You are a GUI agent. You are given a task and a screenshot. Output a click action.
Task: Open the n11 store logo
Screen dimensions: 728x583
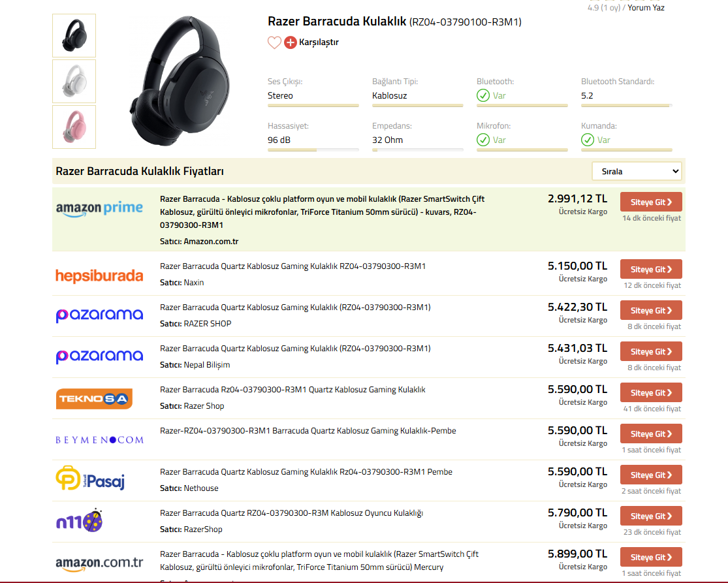(x=80, y=521)
